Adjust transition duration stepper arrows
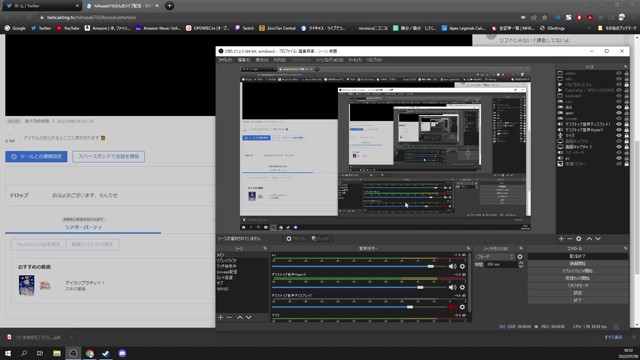Image resolution: width=640 pixels, height=360 pixels. point(521,264)
